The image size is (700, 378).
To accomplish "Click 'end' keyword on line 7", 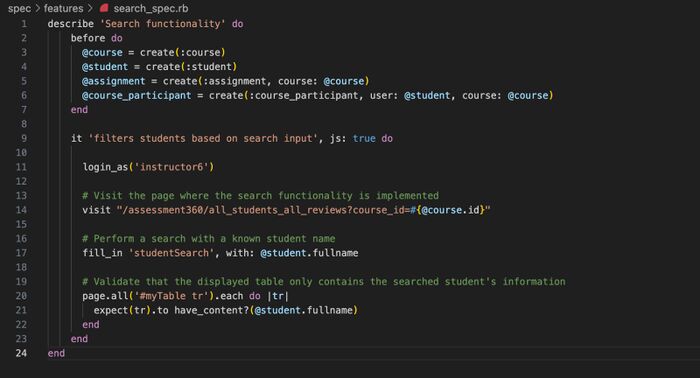I will (x=79, y=110).
